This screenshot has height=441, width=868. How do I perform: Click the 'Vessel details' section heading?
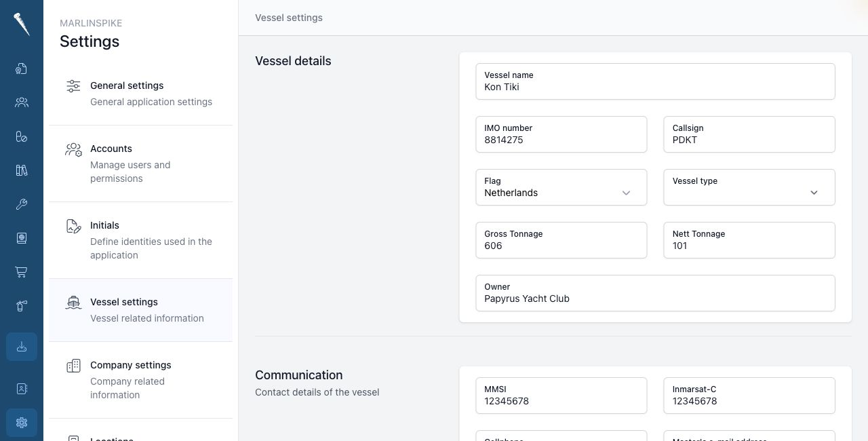(293, 61)
